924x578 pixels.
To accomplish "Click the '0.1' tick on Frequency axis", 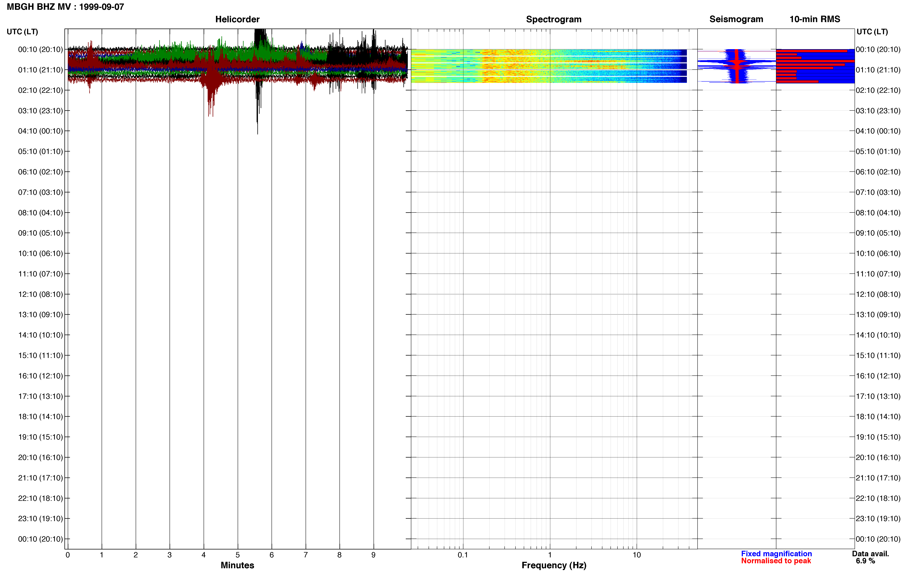I will pos(463,555).
